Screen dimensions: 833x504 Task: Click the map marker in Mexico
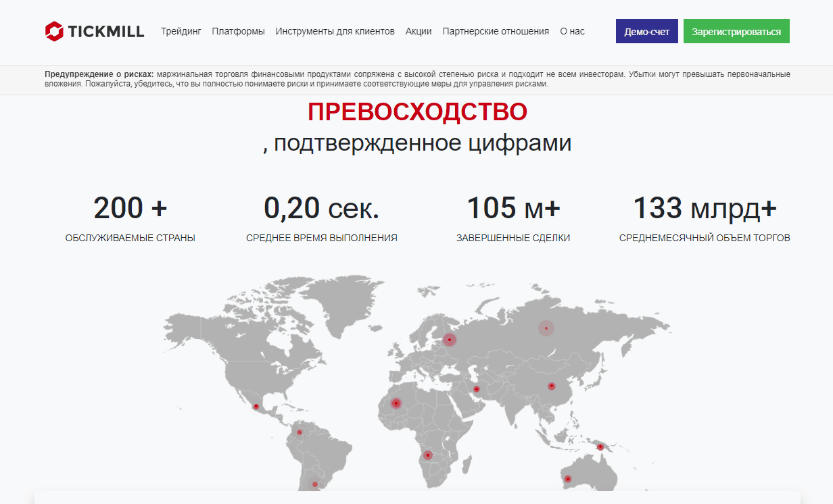[x=256, y=406]
